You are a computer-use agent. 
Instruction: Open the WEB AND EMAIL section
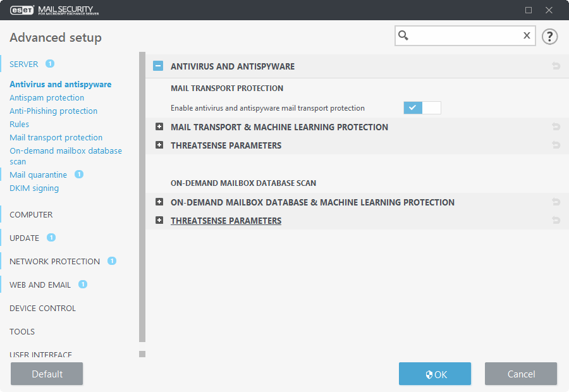pyautogui.click(x=39, y=285)
